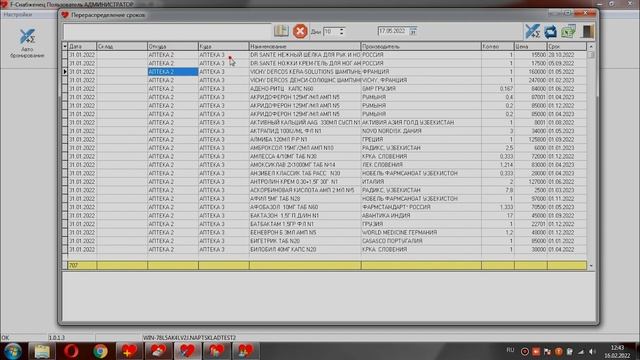Launch Google Chrome from the taskbar
The width and height of the screenshot is (640, 360).
click(x=100, y=351)
